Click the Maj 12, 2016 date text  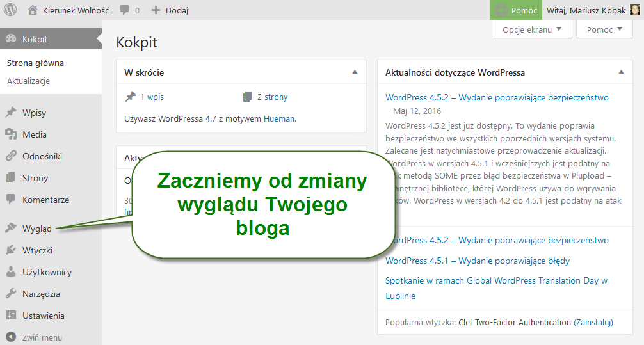417,111
